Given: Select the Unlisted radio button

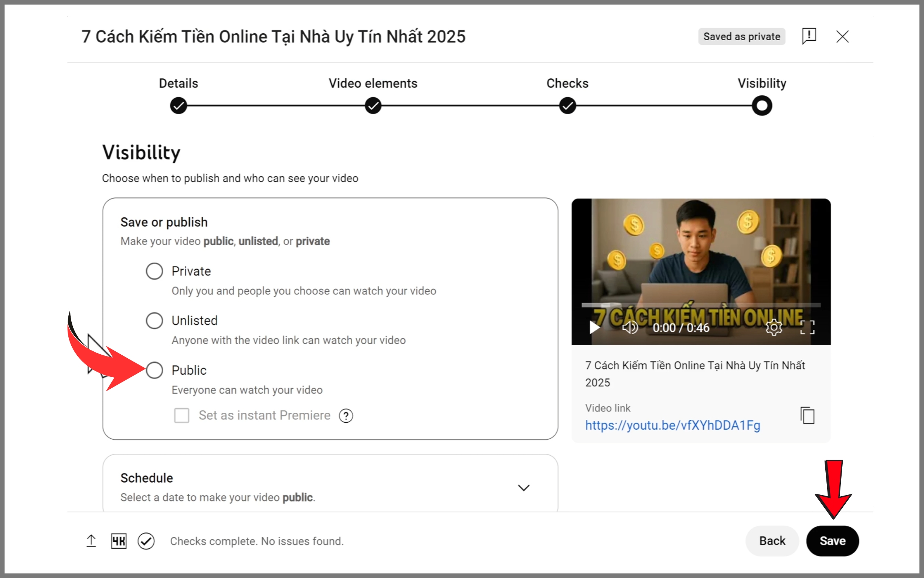Looking at the screenshot, I should point(154,320).
